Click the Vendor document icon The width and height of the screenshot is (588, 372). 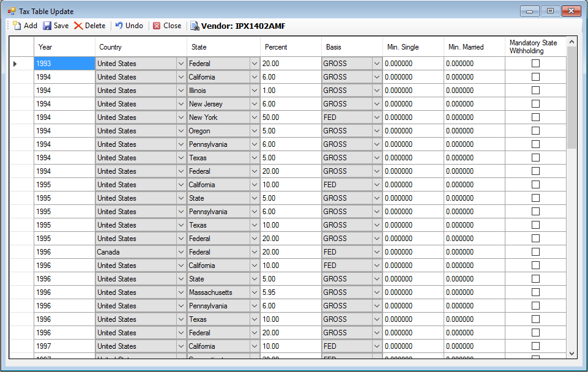(195, 26)
